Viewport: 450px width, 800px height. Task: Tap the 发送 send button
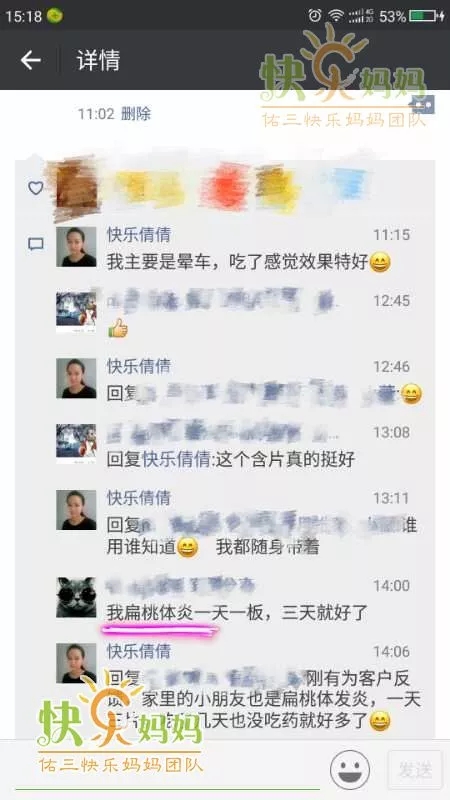[415, 770]
